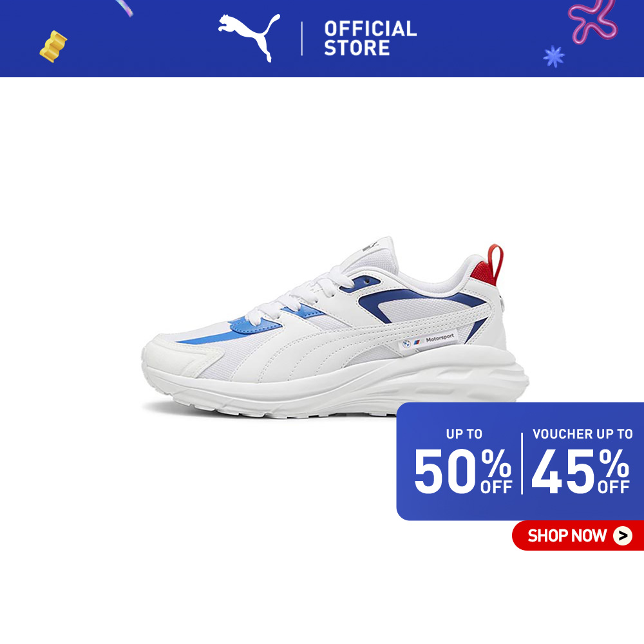Click the pink neon flower decoration
The width and height of the screenshot is (644, 644).
pos(592,21)
